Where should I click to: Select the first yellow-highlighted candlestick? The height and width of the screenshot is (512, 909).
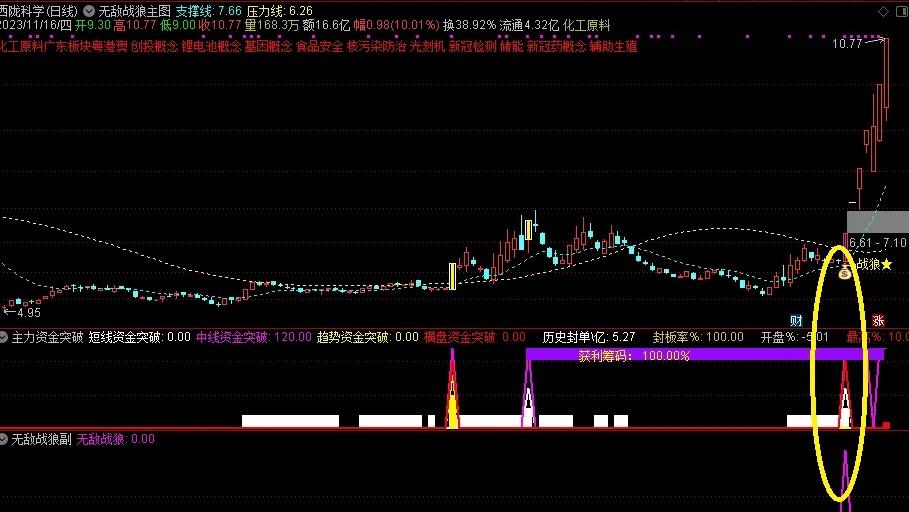click(x=452, y=276)
